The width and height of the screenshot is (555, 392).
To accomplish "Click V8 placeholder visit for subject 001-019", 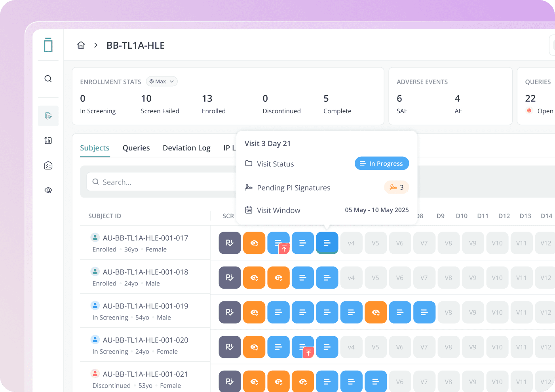I will coord(449,312).
